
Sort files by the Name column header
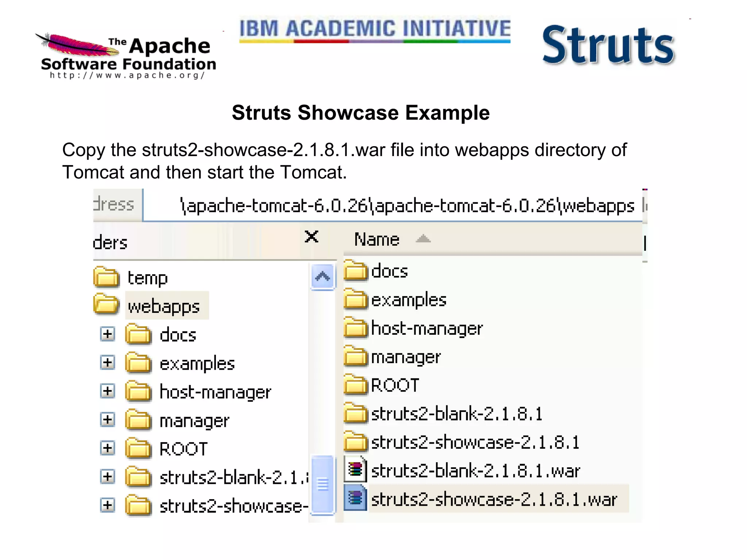point(492,240)
